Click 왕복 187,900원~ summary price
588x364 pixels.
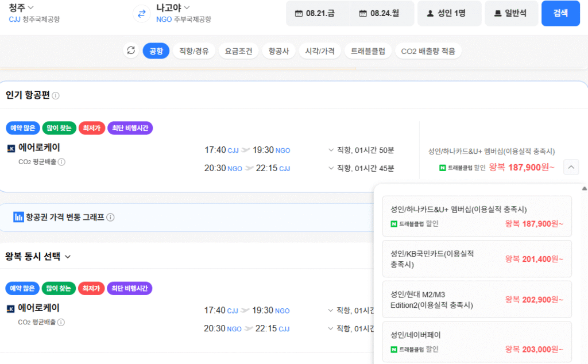(x=521, y=168)
